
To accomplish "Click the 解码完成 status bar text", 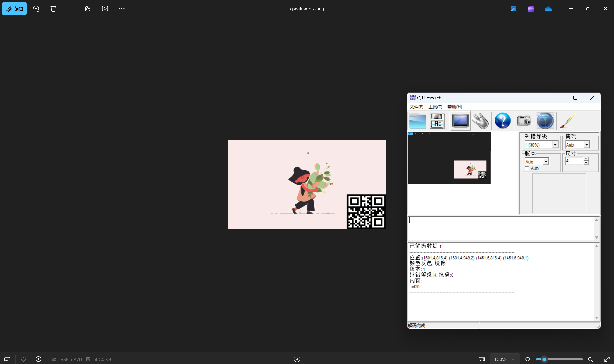I will [x=417, y=325].
